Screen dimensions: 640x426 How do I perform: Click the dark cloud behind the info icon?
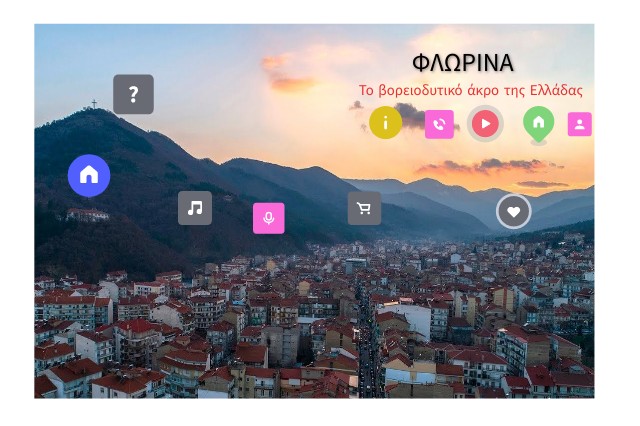click(410, 115)
